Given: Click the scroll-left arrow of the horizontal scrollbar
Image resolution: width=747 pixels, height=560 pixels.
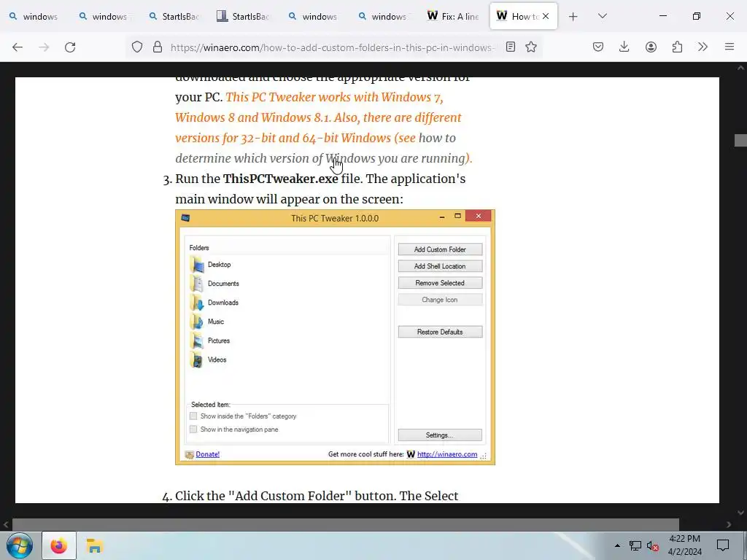Looking at the screenshot, I should pyautogui.click(x=6, y=524).
